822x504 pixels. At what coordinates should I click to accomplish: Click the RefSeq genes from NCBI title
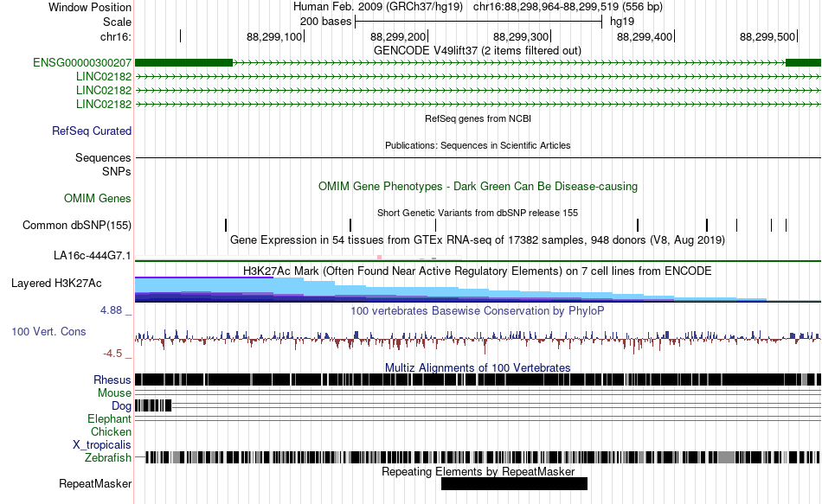(x=478, y=119)
